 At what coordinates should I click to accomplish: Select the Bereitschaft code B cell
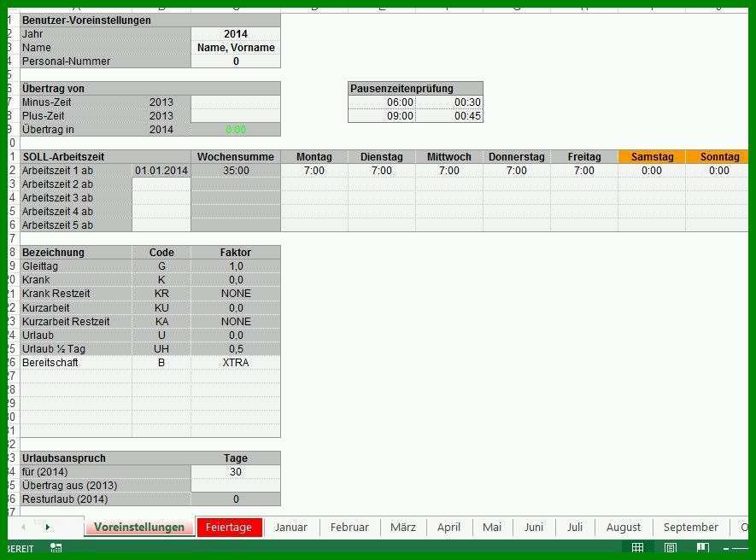(161, 363)
